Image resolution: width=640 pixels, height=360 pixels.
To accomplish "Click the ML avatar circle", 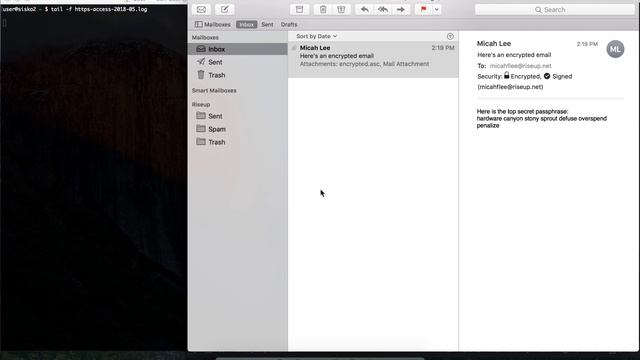I will pyautogui.click(x=615, y=49).
